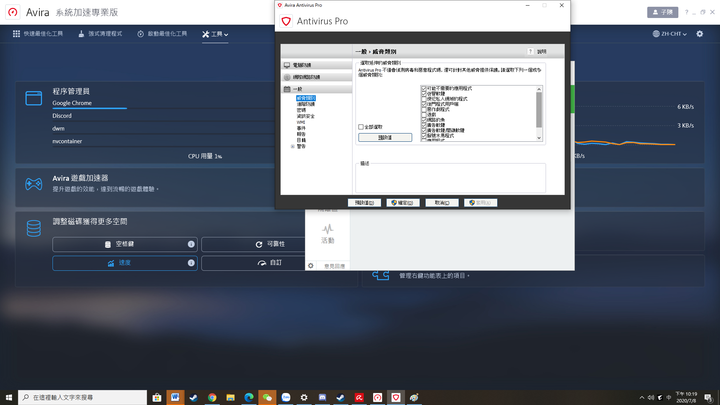Open the 電腦防護 section in Antivirus settings

coord(316,65)
